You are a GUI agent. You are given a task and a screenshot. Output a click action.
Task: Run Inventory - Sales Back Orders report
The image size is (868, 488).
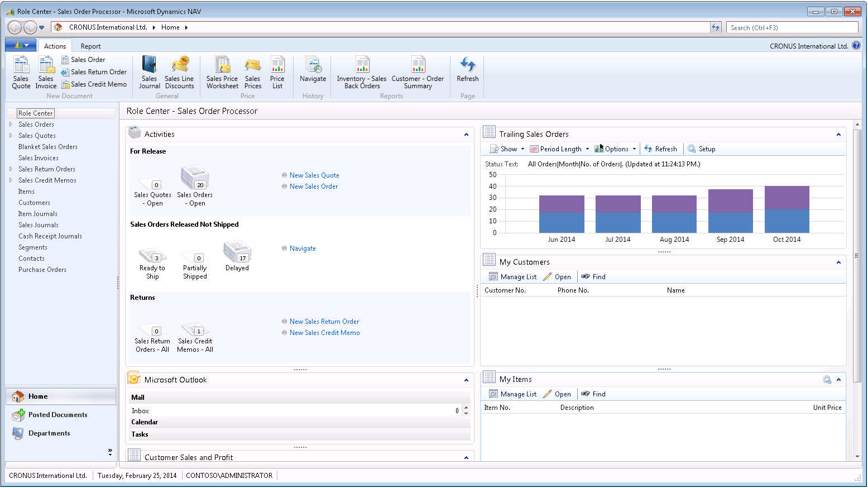[362, 73]
